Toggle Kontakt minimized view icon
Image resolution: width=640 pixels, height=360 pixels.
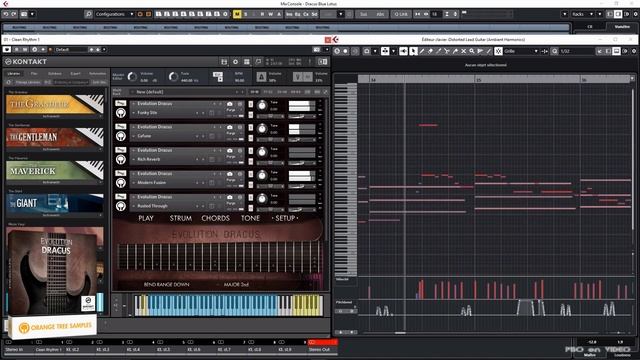click(322, 62)
